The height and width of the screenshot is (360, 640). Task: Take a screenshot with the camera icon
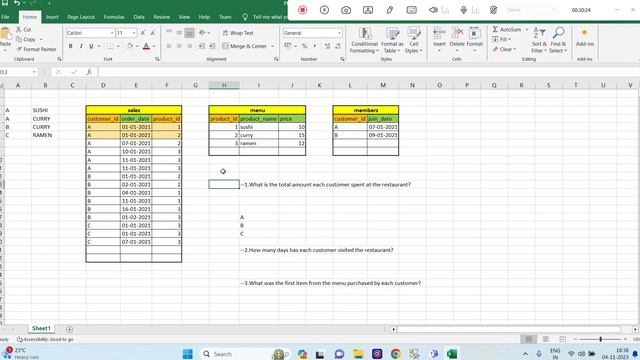346,10
